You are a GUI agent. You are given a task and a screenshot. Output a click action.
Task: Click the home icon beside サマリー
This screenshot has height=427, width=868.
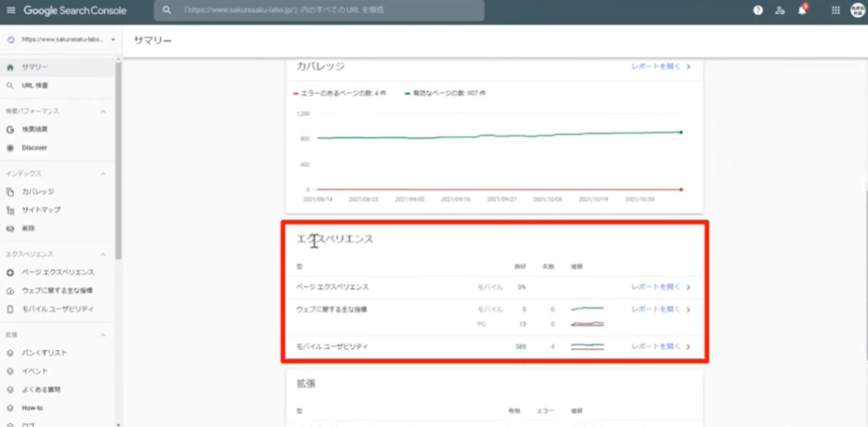10,68
